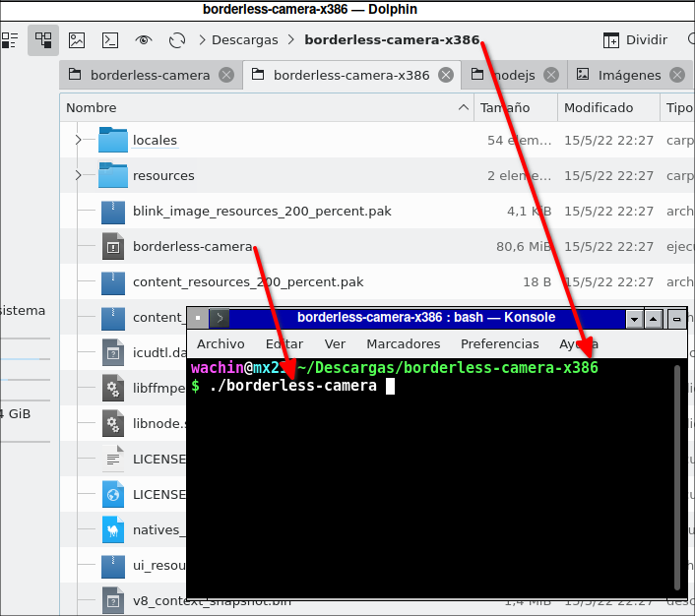Expand the resources folder

pos(79,175)
